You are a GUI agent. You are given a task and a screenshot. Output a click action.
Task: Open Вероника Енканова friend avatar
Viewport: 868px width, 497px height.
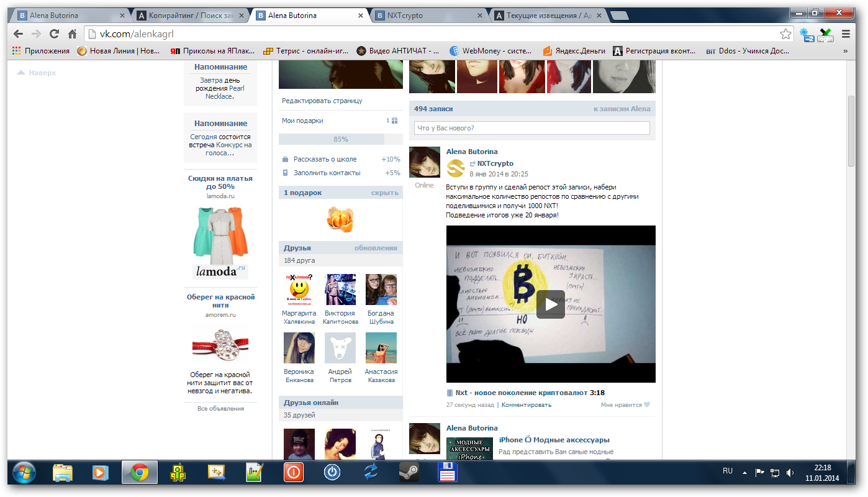pyautogui.click(x=299, y=348)
